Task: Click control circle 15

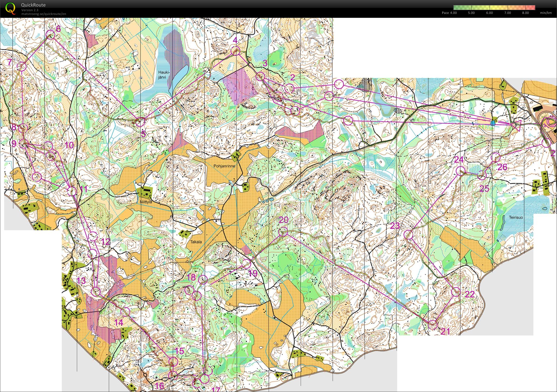Action: 173,361
